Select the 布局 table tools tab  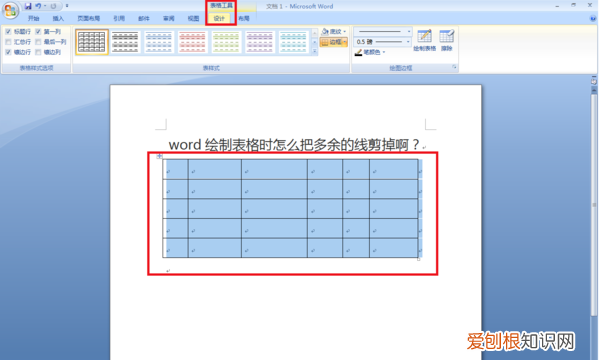tap(244, 18)
